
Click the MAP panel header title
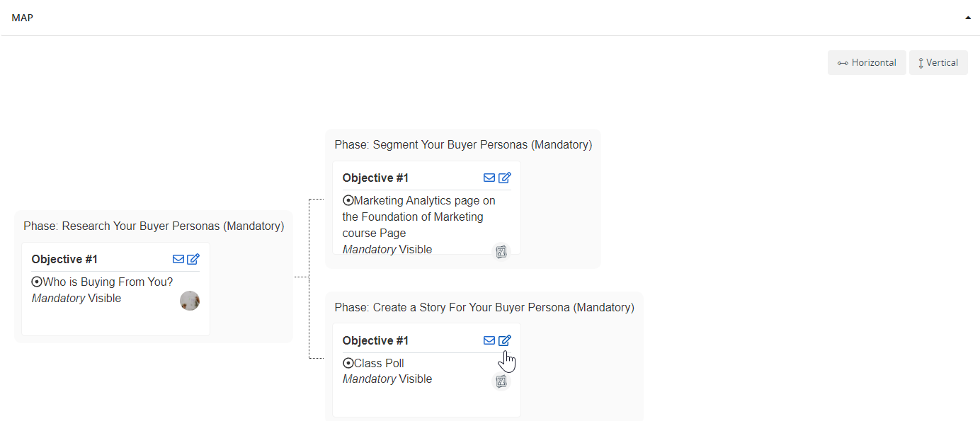(x=23, y=18)
